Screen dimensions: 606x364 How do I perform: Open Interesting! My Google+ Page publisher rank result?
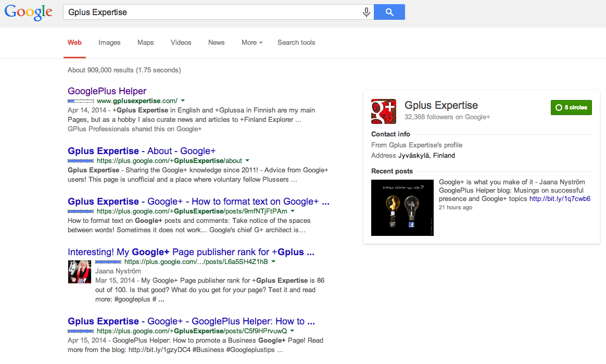tap(191, 252)
